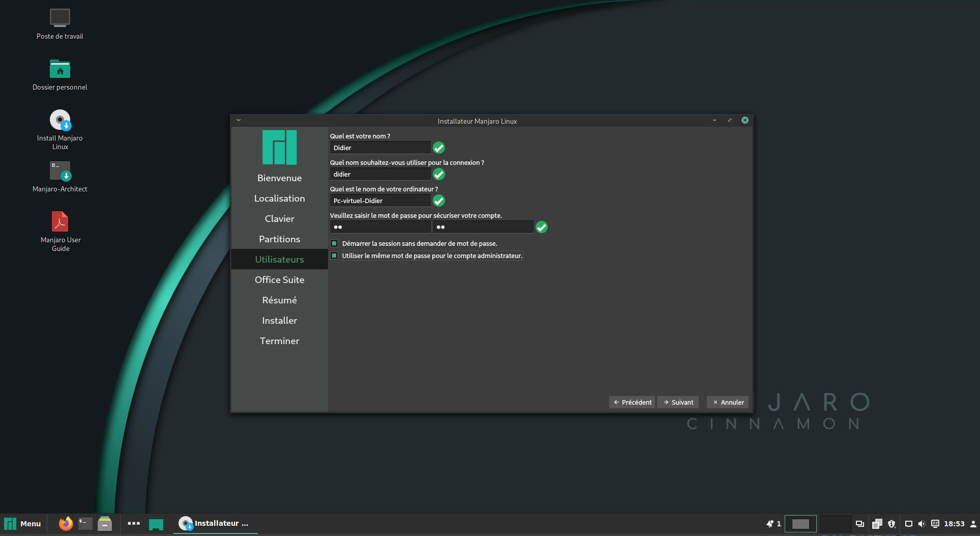This screenshot has height=536, width=980.
Task: Go to the Bienvenue step
Action: 279,178
